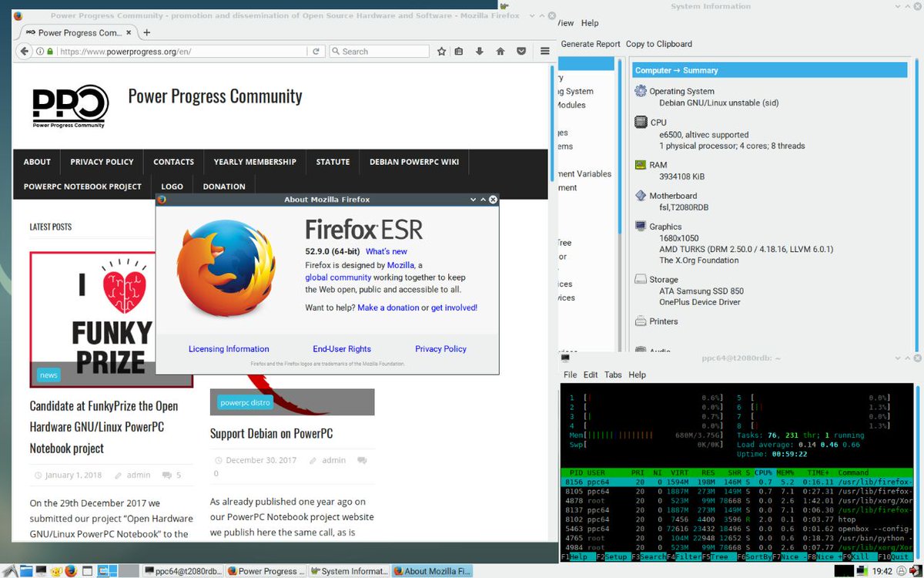
Task: Open Privacy Policy link in About dialog
Action: (x=440, y=349)
